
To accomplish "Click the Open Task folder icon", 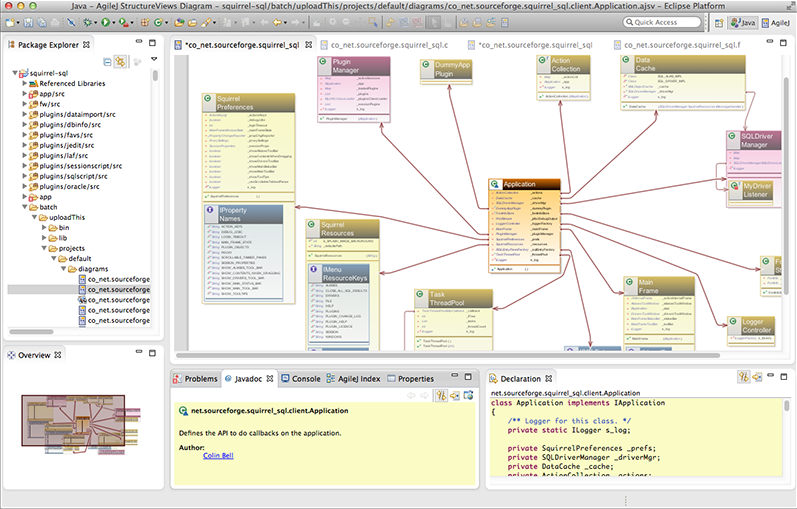I will pos(192,22).
